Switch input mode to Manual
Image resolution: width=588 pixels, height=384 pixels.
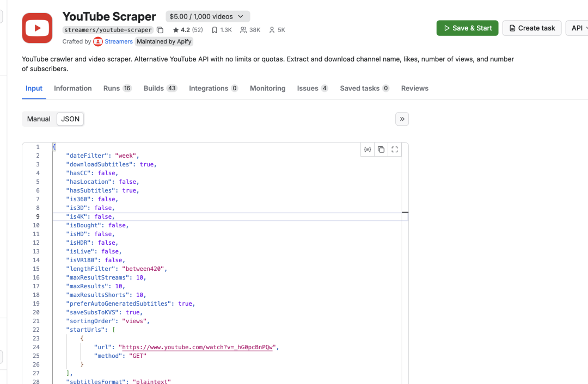point(39,119)
